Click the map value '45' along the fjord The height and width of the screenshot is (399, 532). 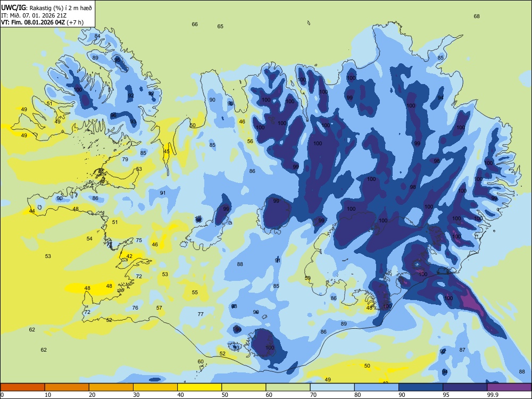[166, 152]
